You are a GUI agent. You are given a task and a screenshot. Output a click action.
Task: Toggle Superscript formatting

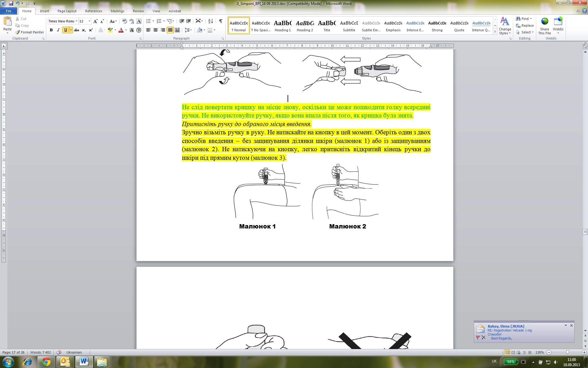pos(91,30)
